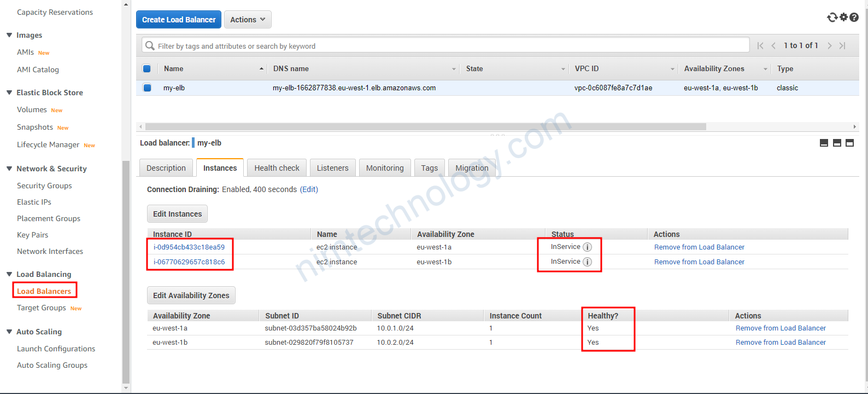Open instance i-06770629657c818c6
This screenshot has width=868, height=394.
click(189, 262)
